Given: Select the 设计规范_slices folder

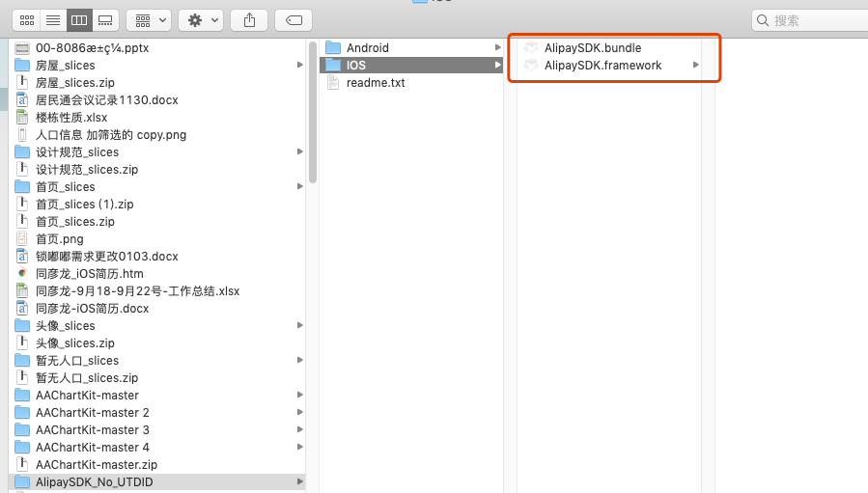Looking at the screenshot, I should (x=157, y=152).
